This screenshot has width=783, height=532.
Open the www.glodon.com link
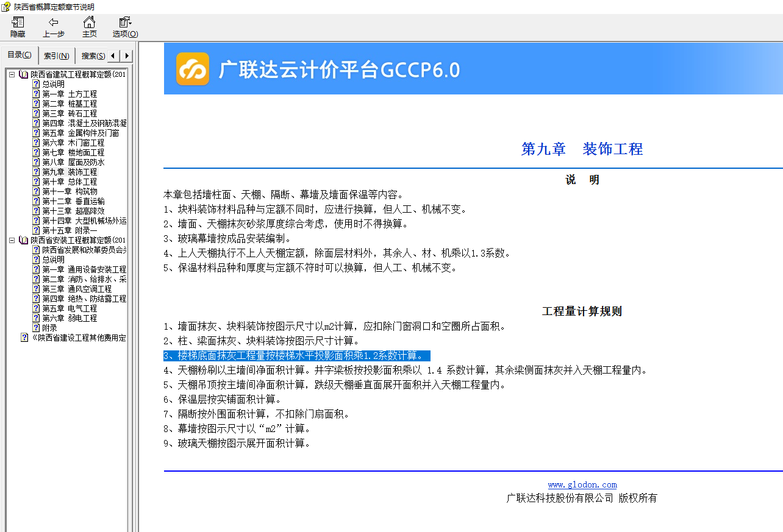click(x=582, y=485)
